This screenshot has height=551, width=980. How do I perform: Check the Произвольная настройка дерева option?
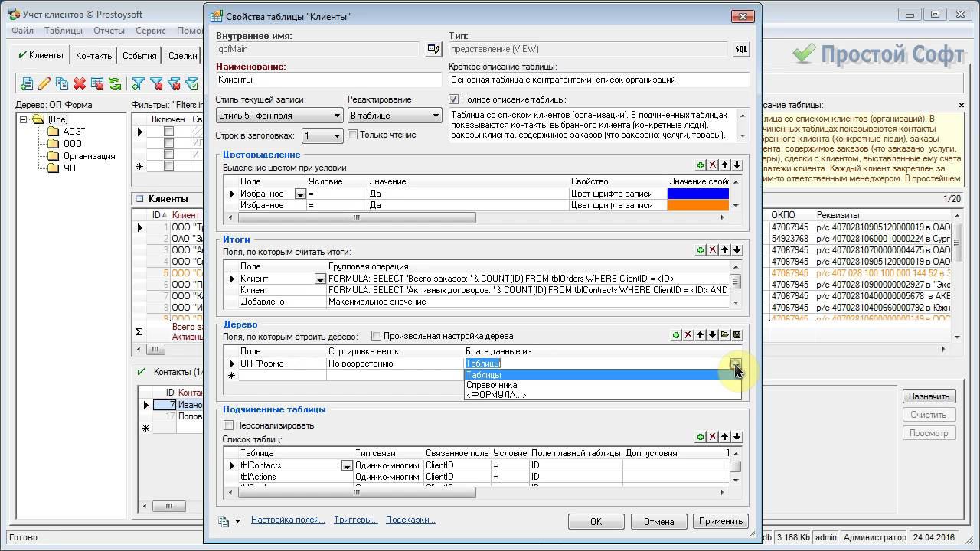pyautogui.click(x=376, y=336)
